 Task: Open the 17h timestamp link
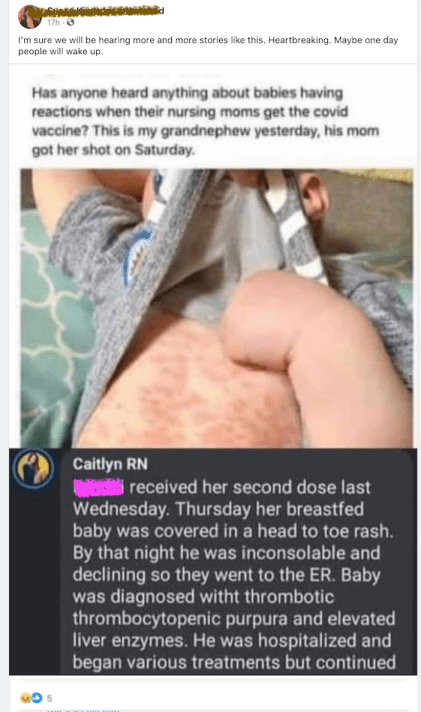[53, 22]
